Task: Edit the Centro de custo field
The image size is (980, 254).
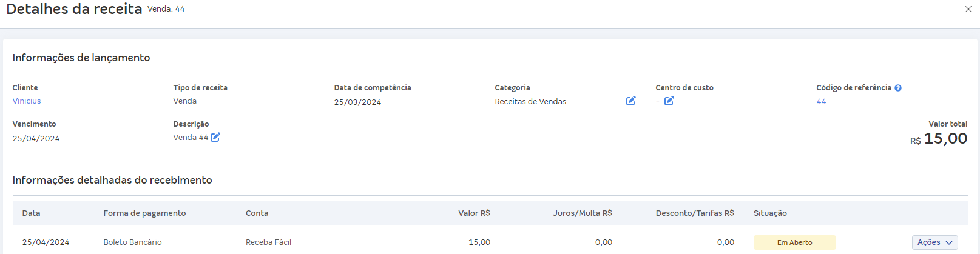Action: point(669,101)
